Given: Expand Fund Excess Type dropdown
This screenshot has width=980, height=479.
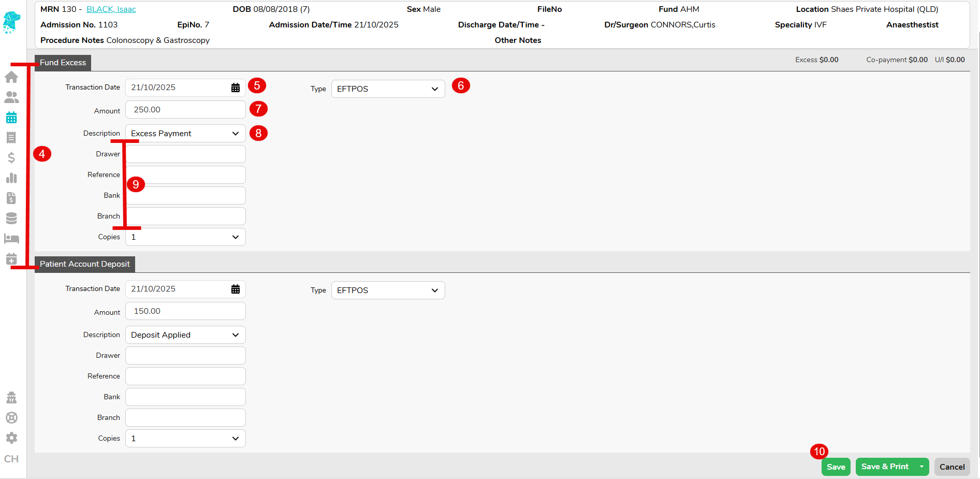Looking at the screenshot, I should coord(388,89).
